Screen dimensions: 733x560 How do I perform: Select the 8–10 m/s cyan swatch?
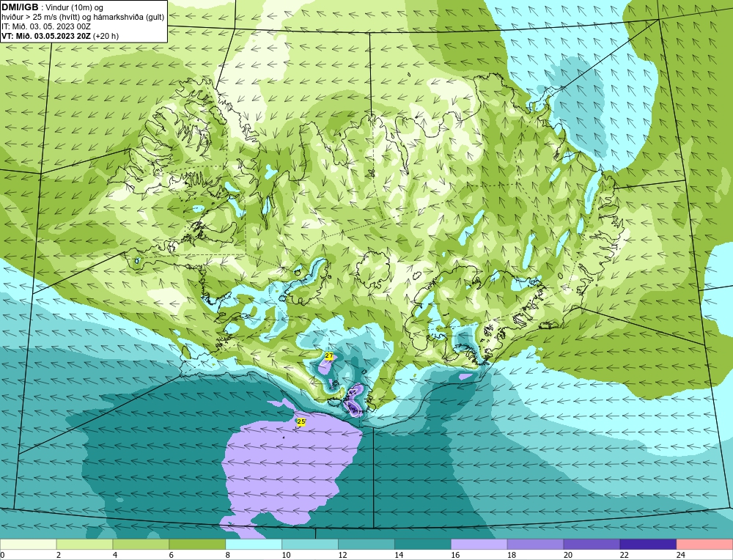click(x=254, y=545)
